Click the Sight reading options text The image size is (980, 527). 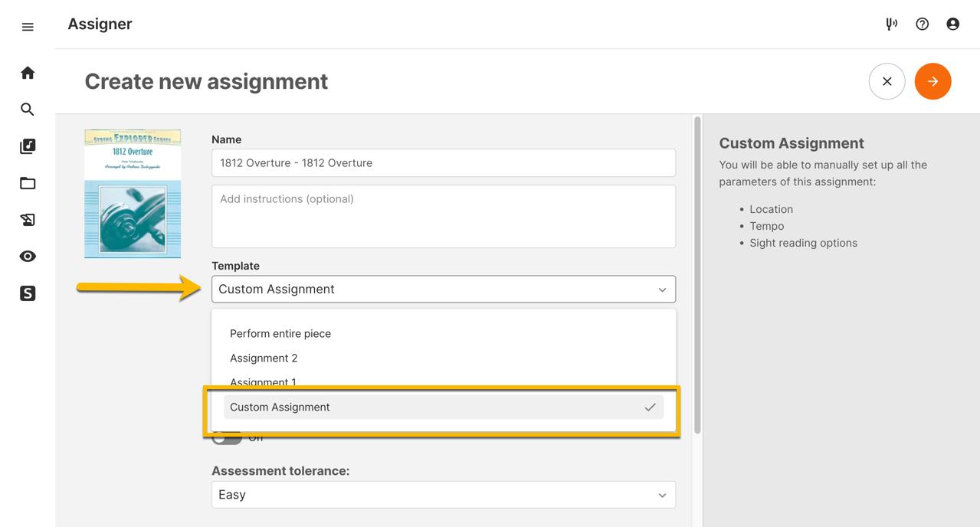(803, 243)
